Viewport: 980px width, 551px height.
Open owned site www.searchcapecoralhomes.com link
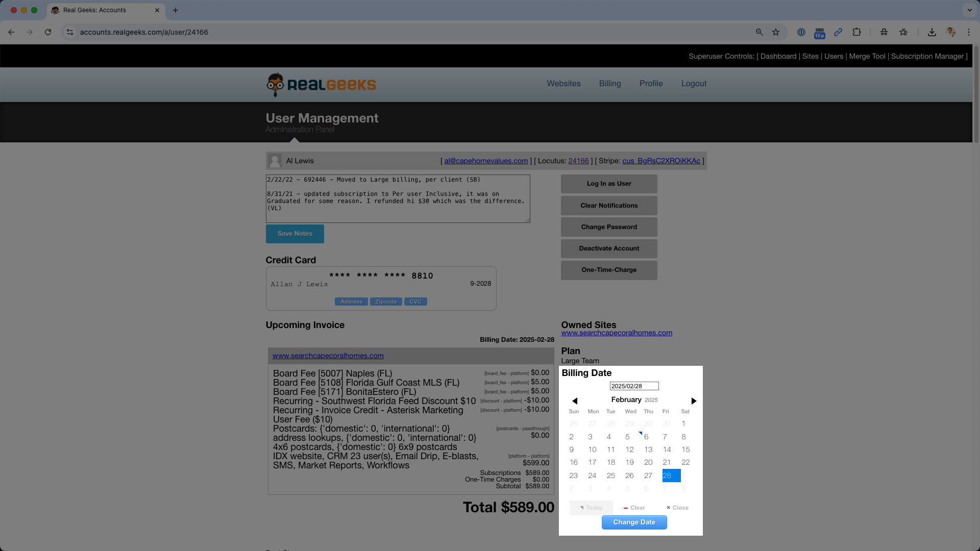[x=617, y=333]
